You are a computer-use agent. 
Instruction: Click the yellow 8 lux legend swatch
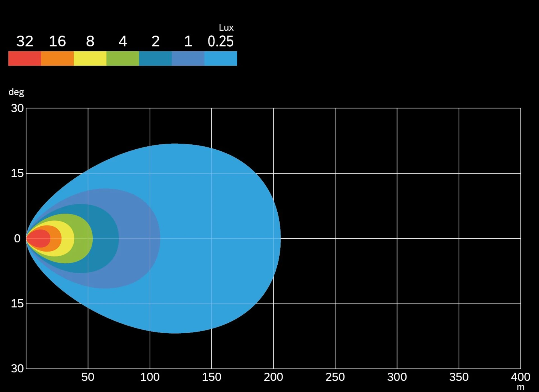pyautogui.click(x=90, y=58)
